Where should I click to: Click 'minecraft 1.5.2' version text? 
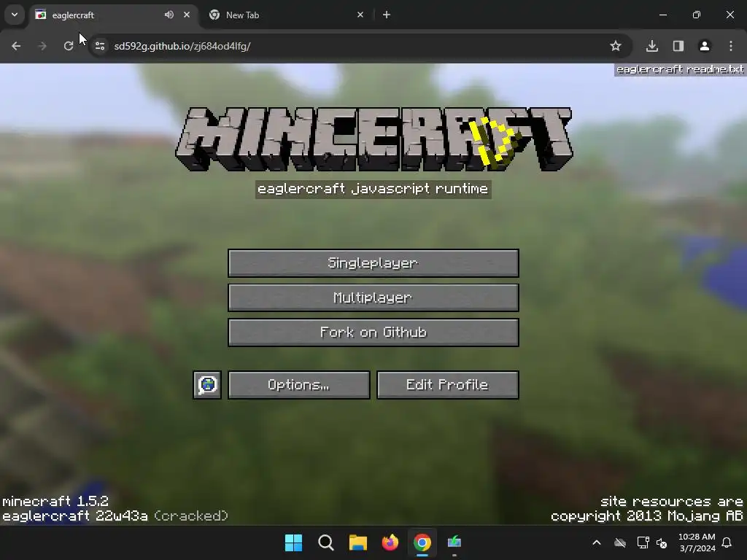point(55,502)
